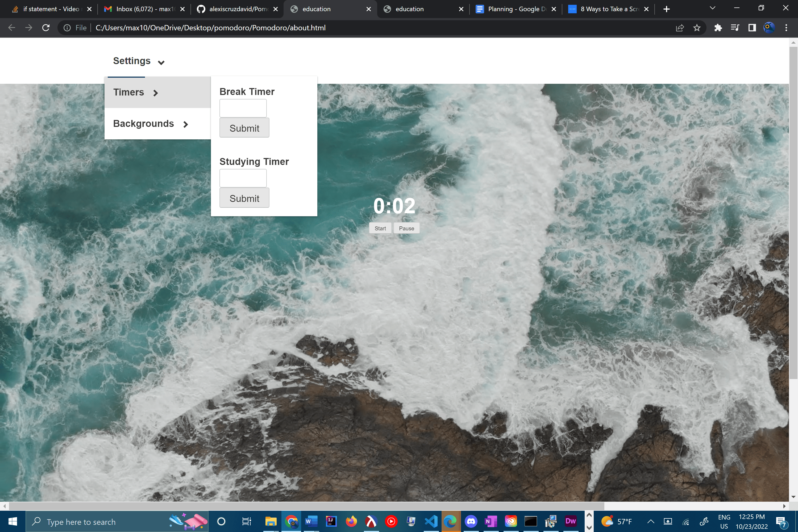Open the media control icon in the toolbar
Viewport: 798px width, 532px height.
[x=734, y=28]
